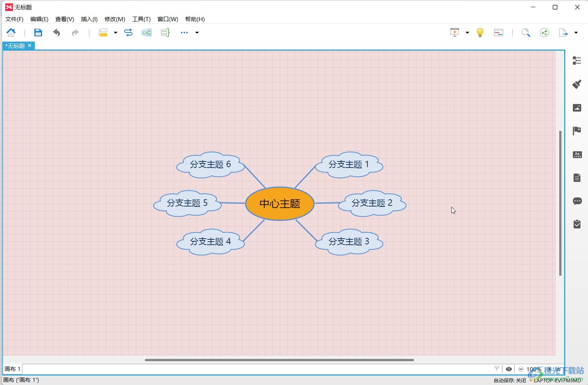
Task: Open the Format brush panel
Action: 577,84
